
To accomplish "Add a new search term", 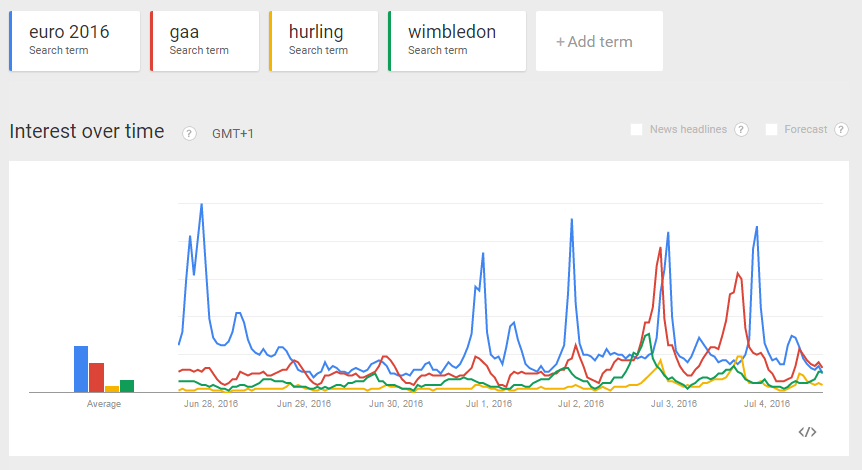I will [x=598, y=42].
